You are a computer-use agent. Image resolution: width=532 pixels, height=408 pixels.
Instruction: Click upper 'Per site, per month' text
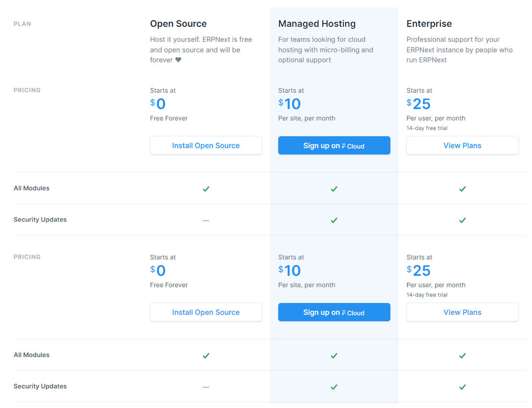(x=307, y=118)
